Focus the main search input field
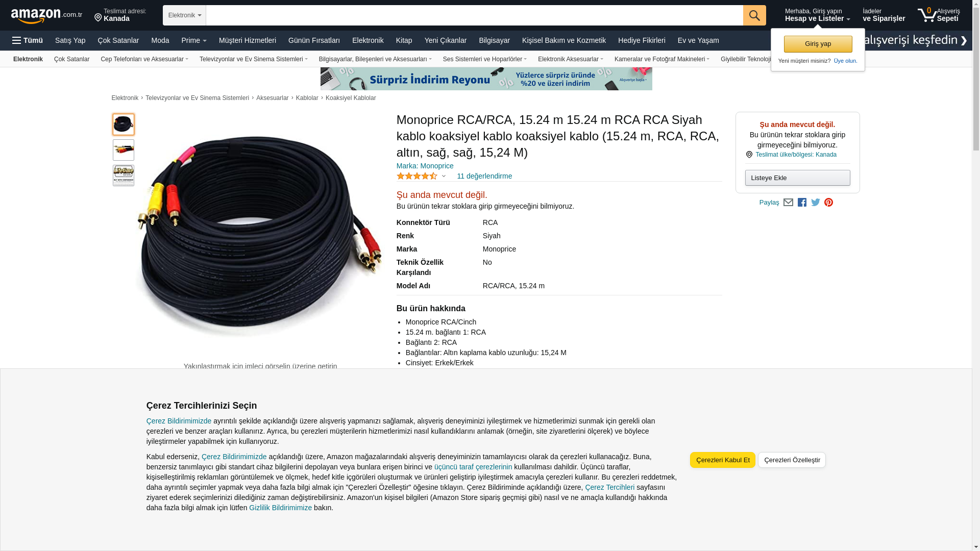 point(474,15)
